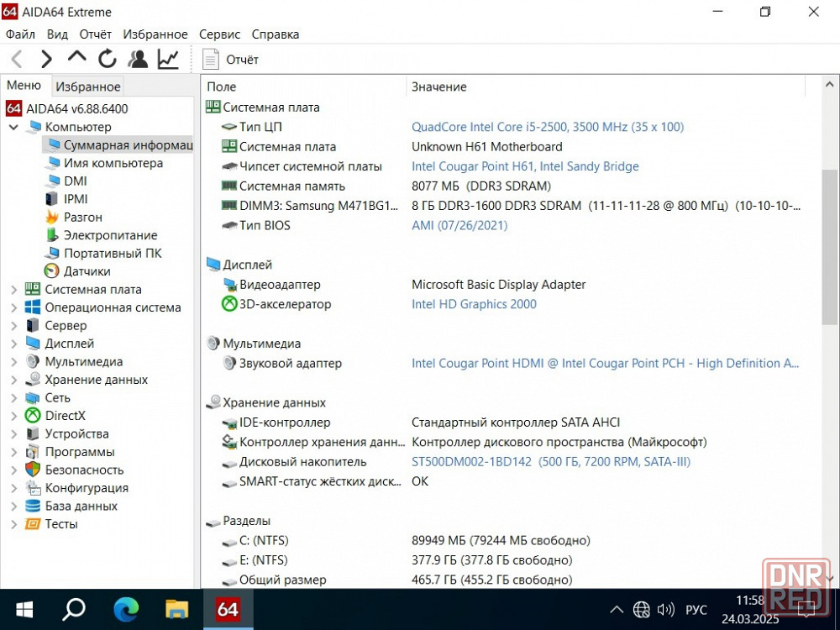Viewport: 840px width, 630px height.
Task: Open the Intel Cougar Point H61 chipset link
Action: (x=525, y=166)
